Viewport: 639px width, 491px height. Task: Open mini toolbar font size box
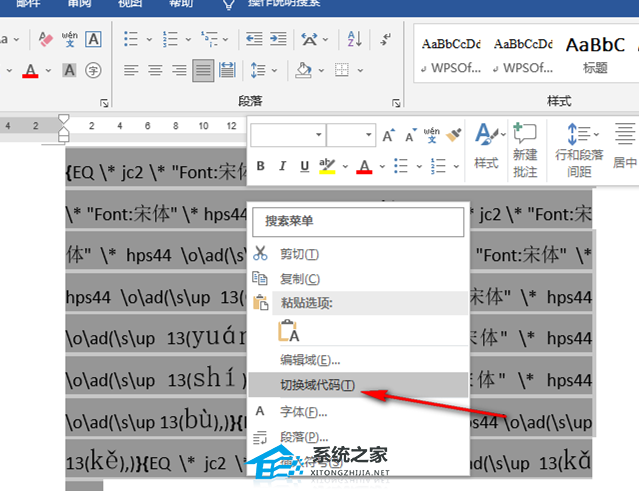(351, 134)
